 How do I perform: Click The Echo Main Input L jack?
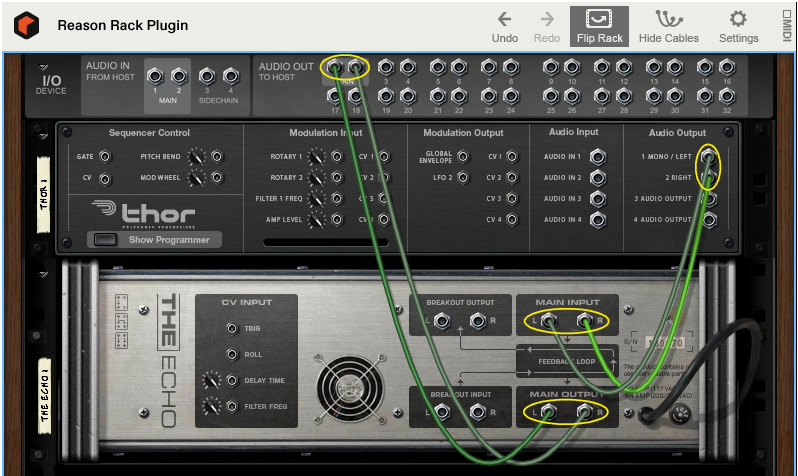(548, 321)
